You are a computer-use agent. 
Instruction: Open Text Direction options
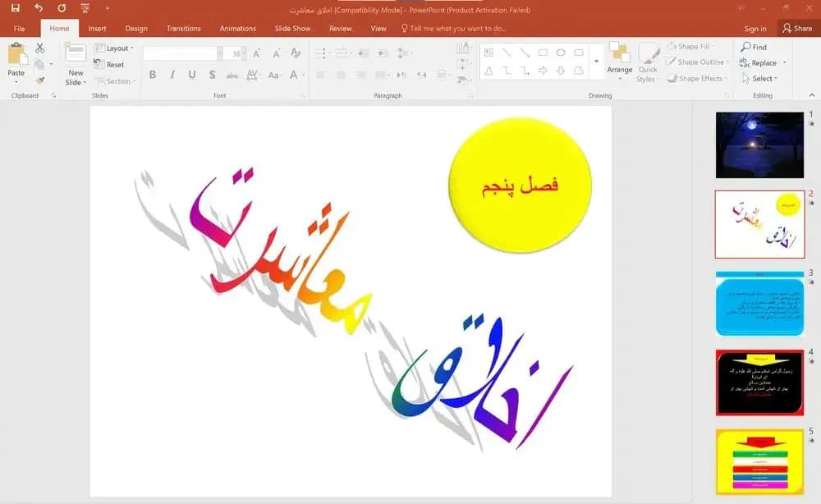462,48
